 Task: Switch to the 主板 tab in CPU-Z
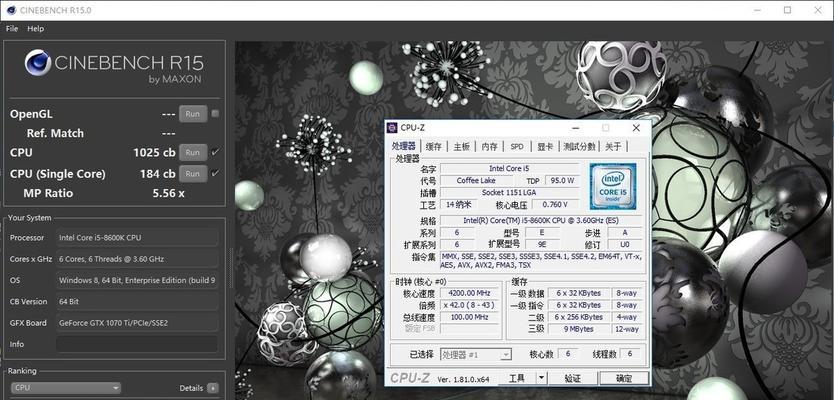coord(461,147)
